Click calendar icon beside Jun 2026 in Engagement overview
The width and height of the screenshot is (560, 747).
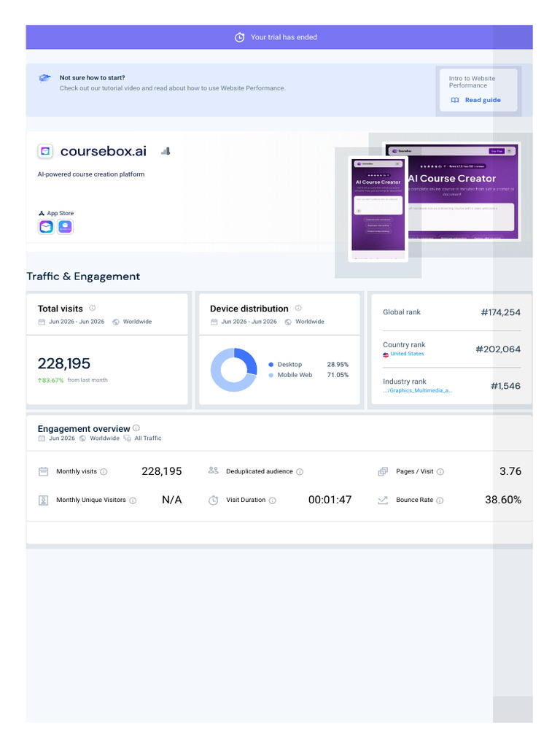[x=42, y=438]
